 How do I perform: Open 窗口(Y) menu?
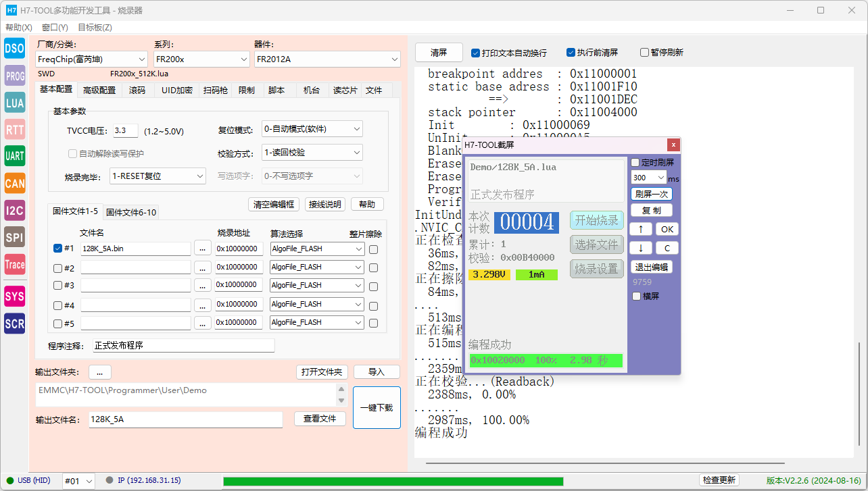(x=55, y=28)
